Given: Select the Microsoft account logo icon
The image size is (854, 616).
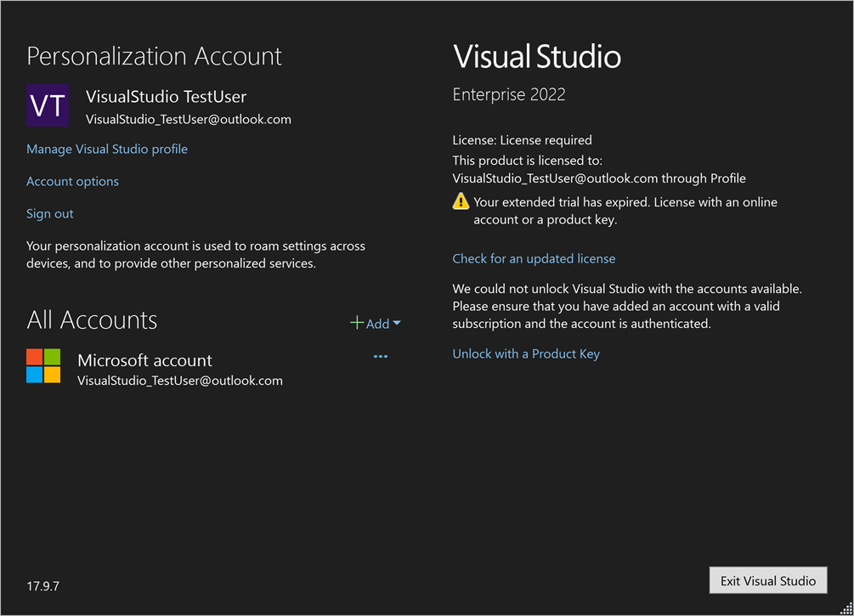Looking at the screenshot, I should pyautogui.click(x=43, y=365).
